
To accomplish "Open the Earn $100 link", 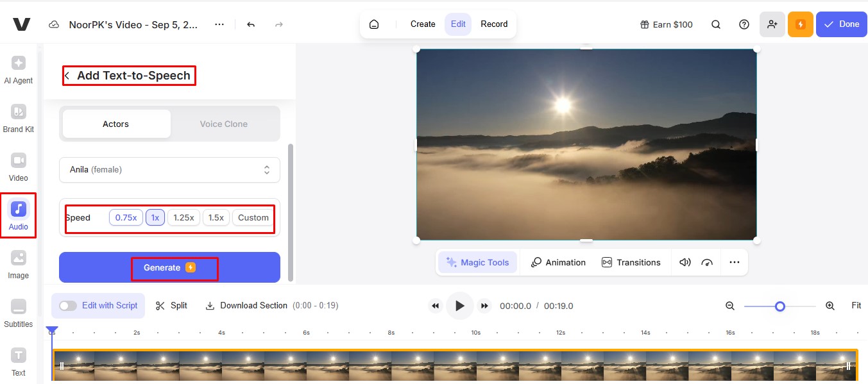I will pyautogui.click(x=666, y=24).
